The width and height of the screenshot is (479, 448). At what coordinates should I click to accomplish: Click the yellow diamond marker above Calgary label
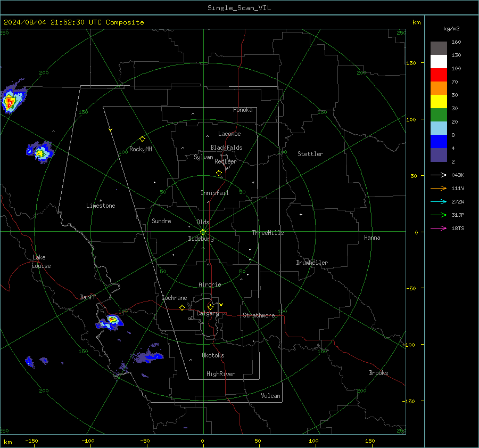coord(210,307)
